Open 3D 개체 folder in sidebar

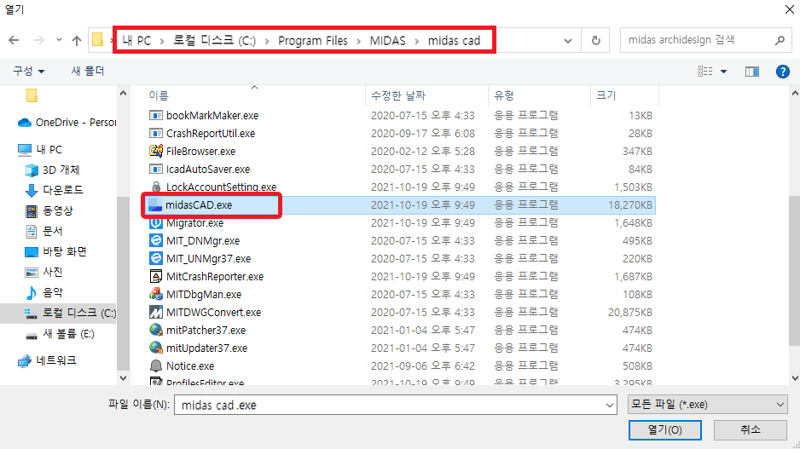[53, 170]
